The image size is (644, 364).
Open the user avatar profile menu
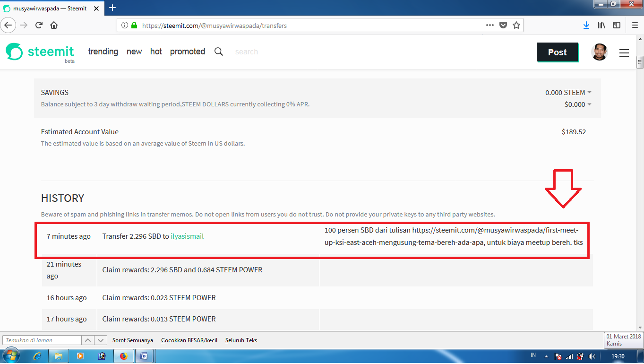(x=599, y=52)
